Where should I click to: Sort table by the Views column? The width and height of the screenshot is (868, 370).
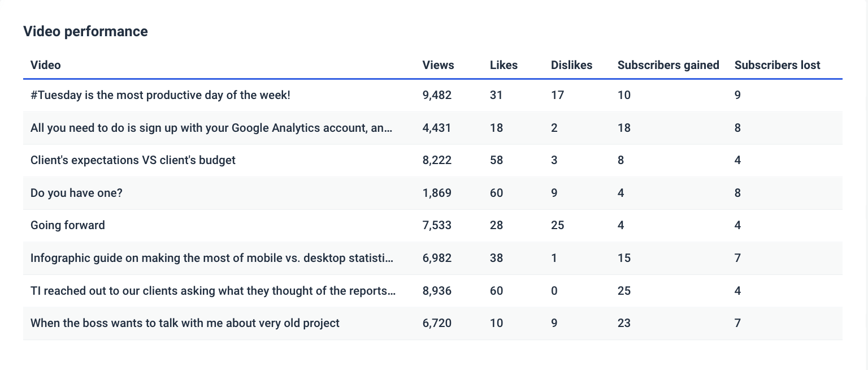tap(438, 65)
